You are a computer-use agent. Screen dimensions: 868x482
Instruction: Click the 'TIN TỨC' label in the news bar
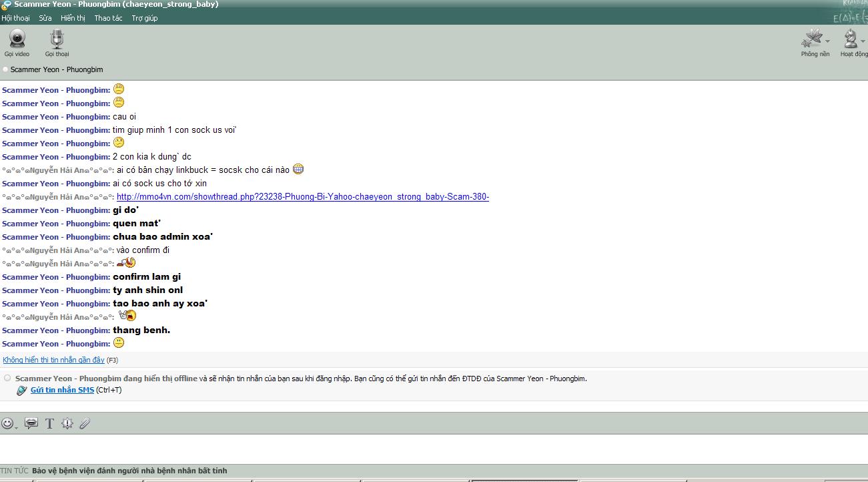[15, 471]
